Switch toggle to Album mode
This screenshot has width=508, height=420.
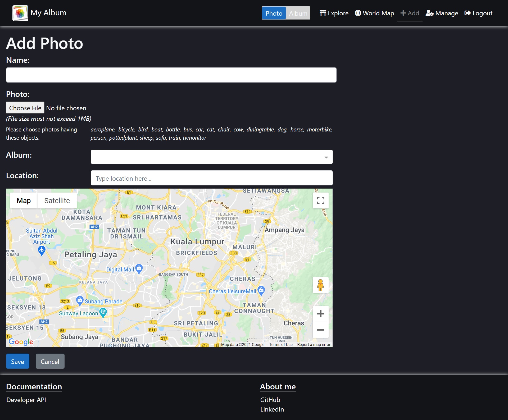click(x=298, y=13)
